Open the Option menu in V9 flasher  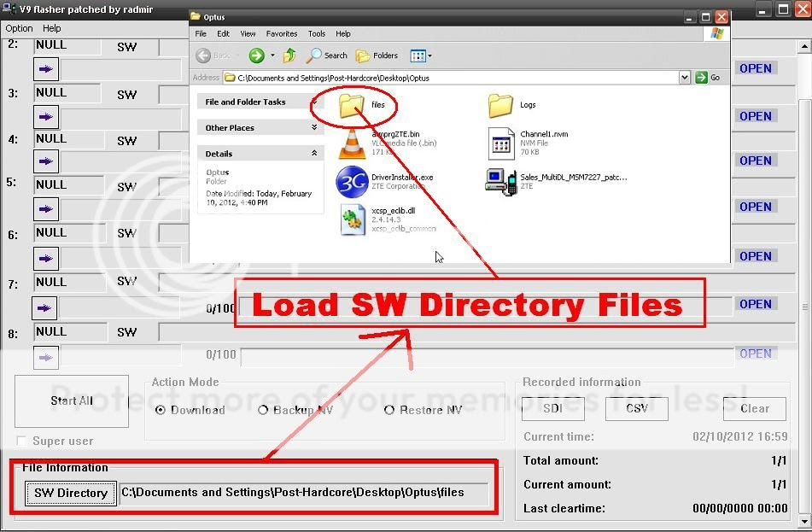19,28
